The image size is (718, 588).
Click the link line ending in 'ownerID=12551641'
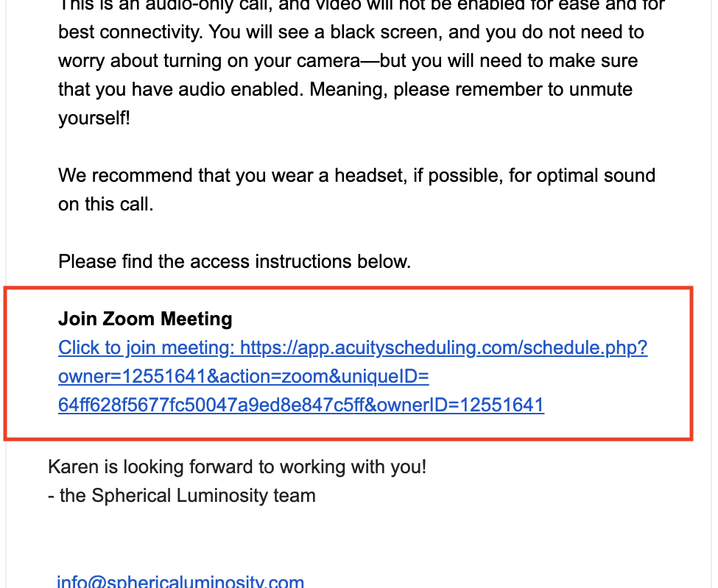click(x=301, y=405)
